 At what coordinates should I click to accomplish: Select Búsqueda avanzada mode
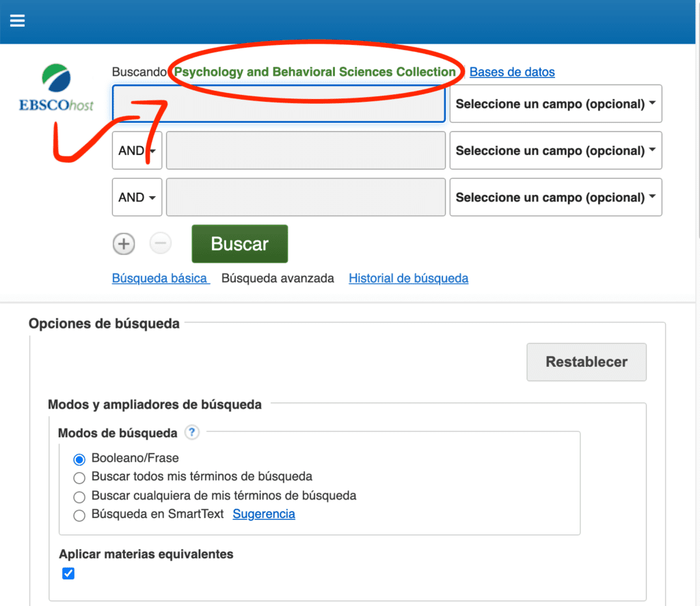[x=278, y=279]
